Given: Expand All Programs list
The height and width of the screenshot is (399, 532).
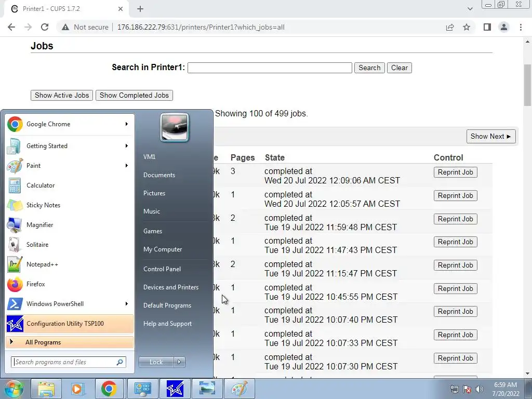Looking at the screenshot, I should pyautogui.click(x=70, y=342).
